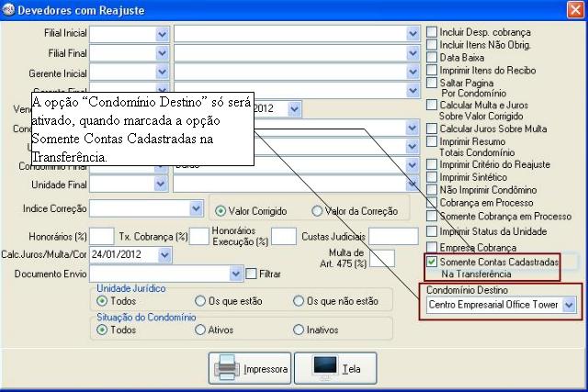Image resolution: width=588 pixels, height=392 pixels.
Task: Select Os que estão in Unidade Jurídico
Action: 200,300
